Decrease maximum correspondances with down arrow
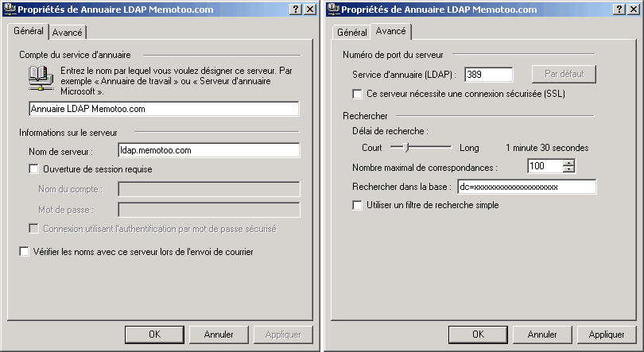The height and width of the screenshot is (352, 644). tap(568, 169)
